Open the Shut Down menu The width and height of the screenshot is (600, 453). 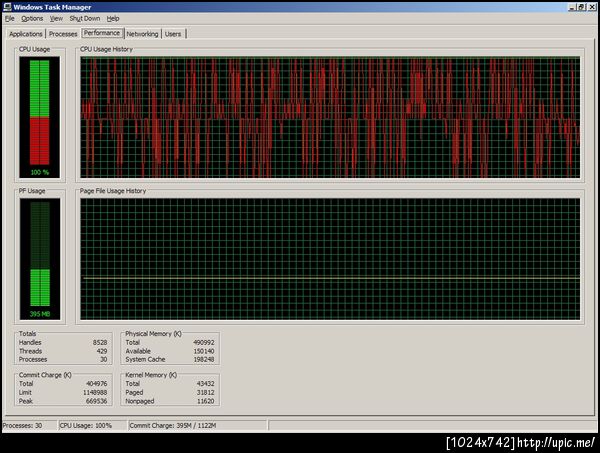point(85,18)
